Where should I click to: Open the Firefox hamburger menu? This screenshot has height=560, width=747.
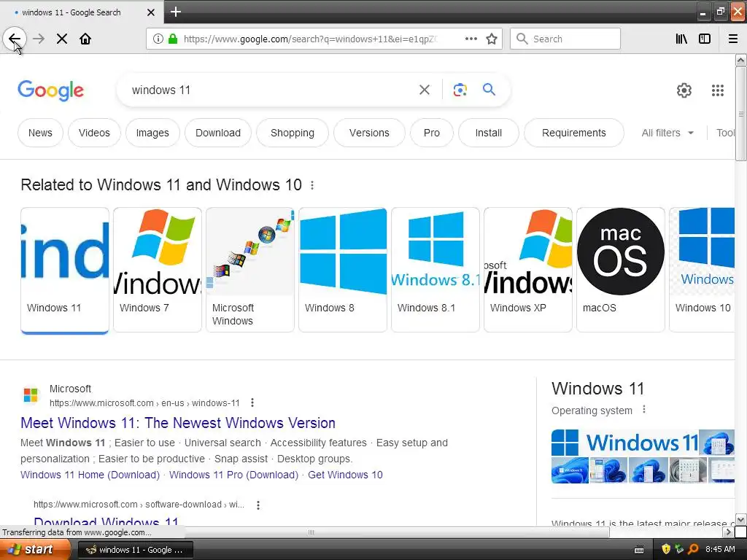point(733,39)
